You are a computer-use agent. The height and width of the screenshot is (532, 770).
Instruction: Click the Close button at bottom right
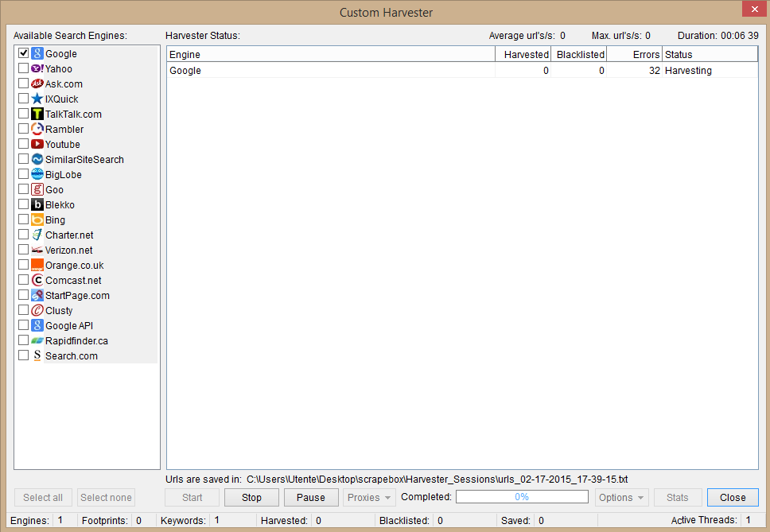(x=733, y=498)
